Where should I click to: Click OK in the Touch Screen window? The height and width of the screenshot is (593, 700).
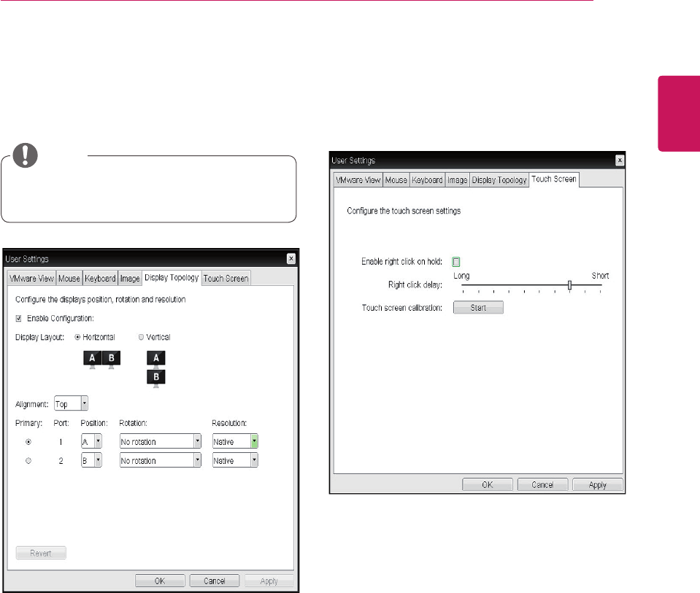point(488,484)
